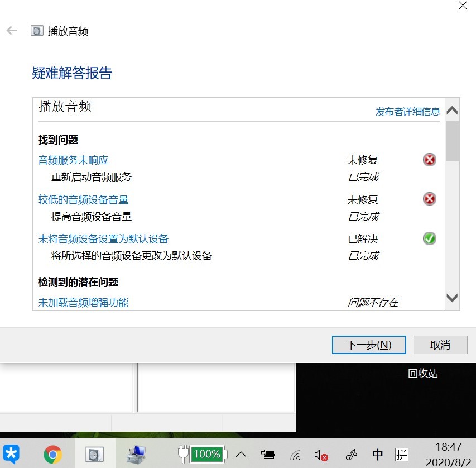Click the 取消 button

click(x=440, y=345)
